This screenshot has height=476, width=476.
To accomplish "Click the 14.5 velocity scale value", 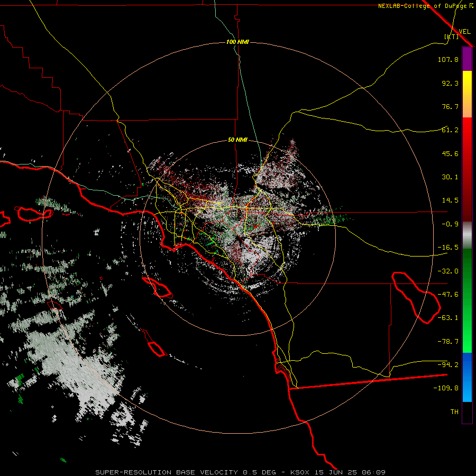I will click(450, 200).
